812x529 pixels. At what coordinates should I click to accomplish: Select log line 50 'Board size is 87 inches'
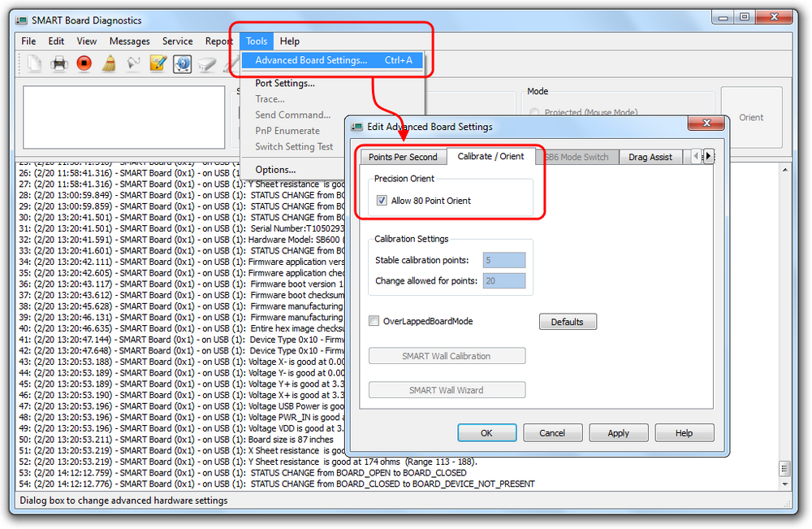[176, 440]
